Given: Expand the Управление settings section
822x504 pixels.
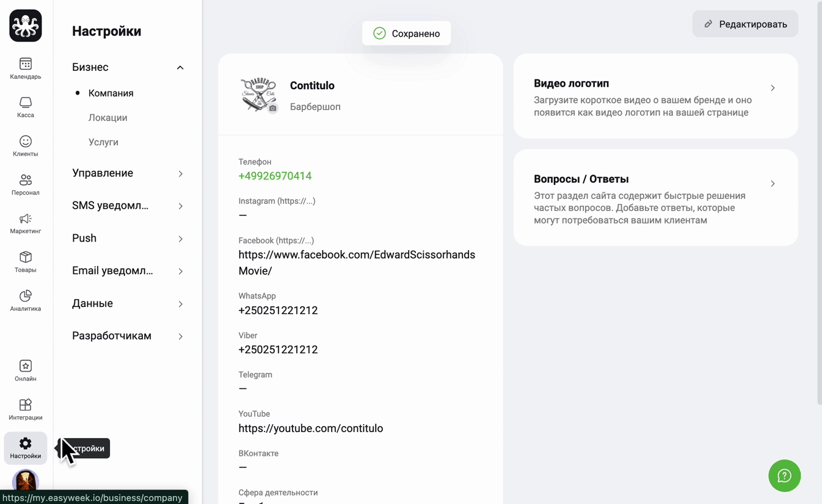Looking at the screenshot, I should coord(128,173).
